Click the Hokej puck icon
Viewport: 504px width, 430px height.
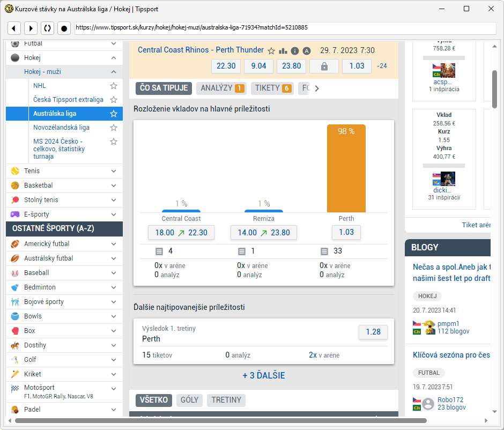click(15, 58)
